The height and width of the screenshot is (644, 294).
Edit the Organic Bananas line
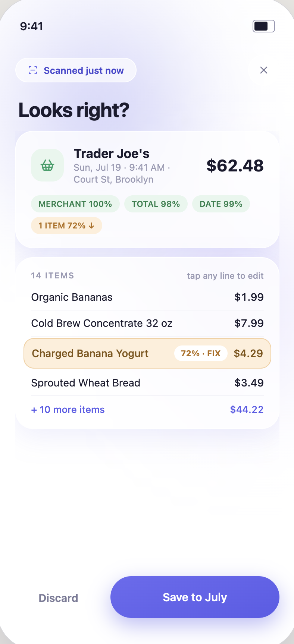point(147,297)
